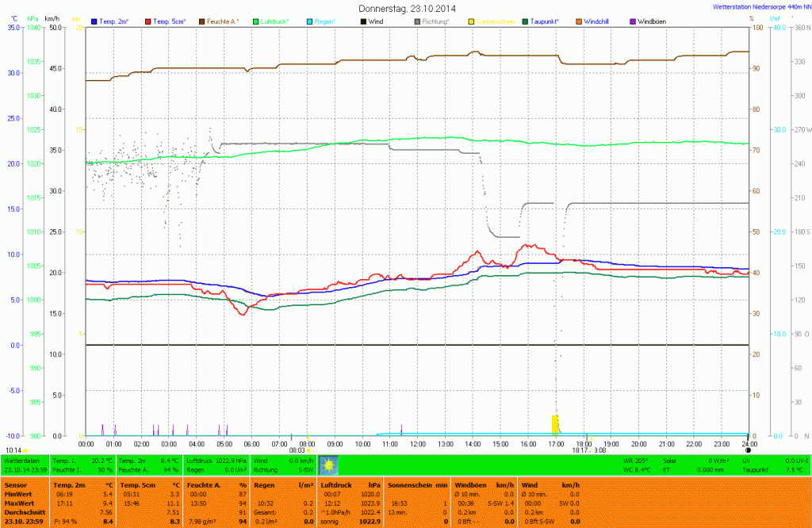This screenshot has height=528, width=812.
Task: Click the red Temp. 5cm legend marker
Action: pos(148,21)
